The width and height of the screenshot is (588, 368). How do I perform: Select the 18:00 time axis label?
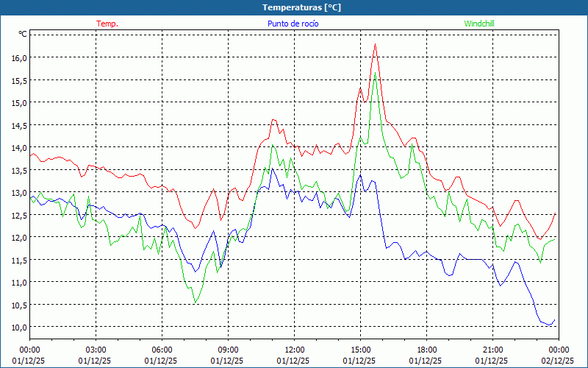pyautogui.click(x=426, y=350)
